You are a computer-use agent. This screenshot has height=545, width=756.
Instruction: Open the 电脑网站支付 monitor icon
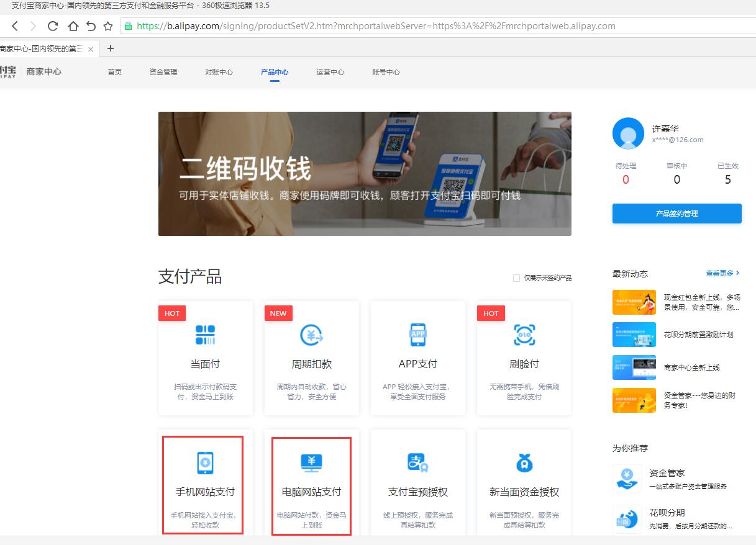pyautogui.click(x=312, y=462)
